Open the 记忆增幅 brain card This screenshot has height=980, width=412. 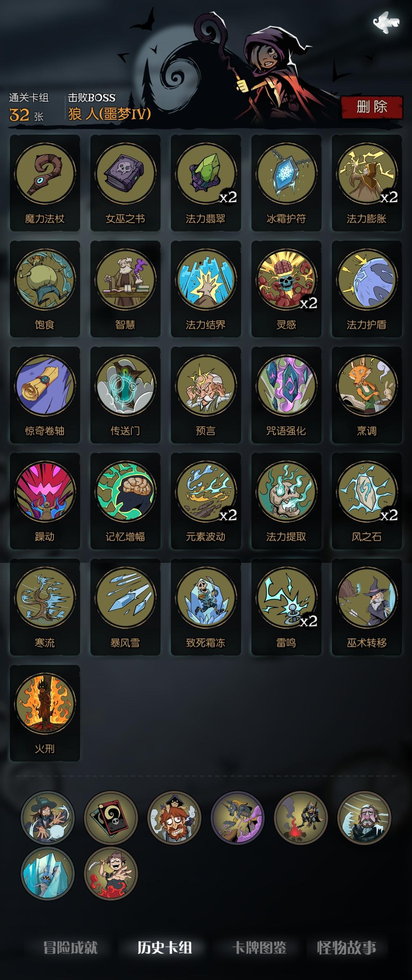[126, 501]
